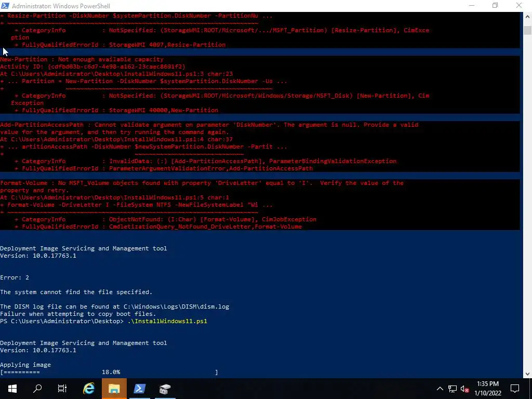Screen dimensions: 532x399
Task: Launch Internet Explorer from the taskbar
Action: click(88, 389)
